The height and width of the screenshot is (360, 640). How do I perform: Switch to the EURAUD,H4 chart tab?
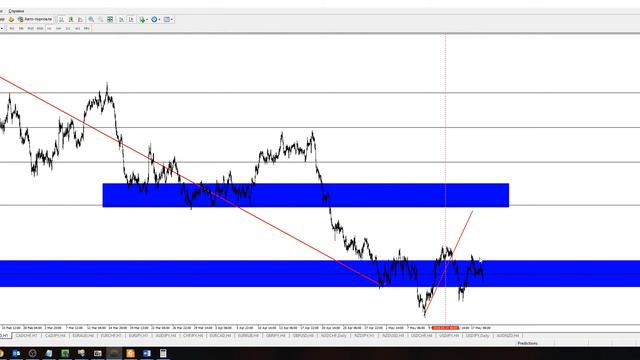click(x=83, y=336)
